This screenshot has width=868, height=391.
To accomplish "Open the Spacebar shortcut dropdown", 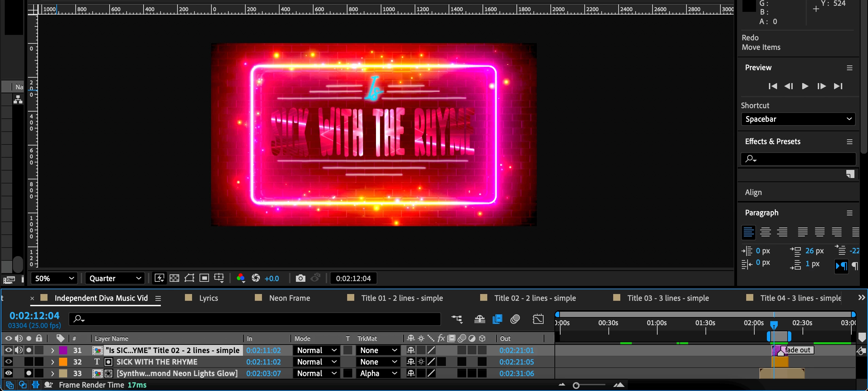I will point(798,119).
